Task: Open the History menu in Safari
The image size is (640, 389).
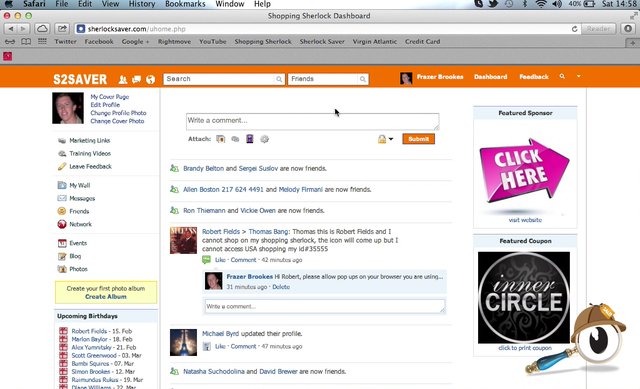Action: (142, 4)
